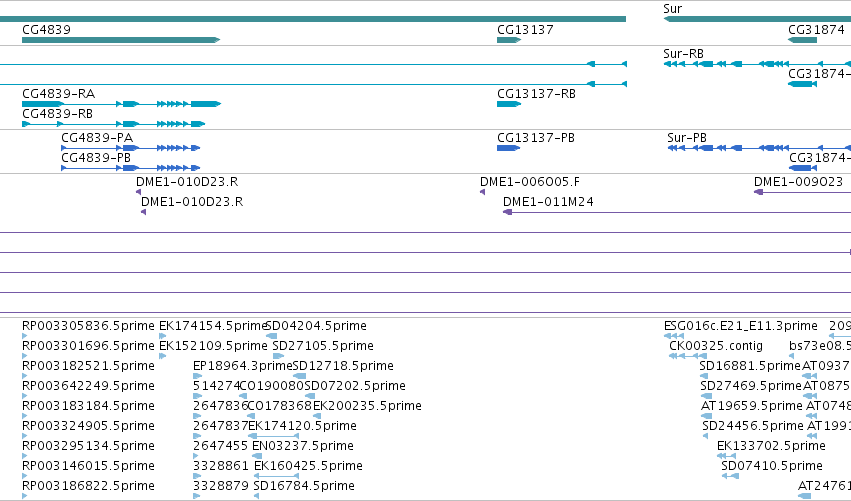Screen dimensions: 851x501
Task: Select EST RP003295134.5prime
Action: [x=88, y=446]
